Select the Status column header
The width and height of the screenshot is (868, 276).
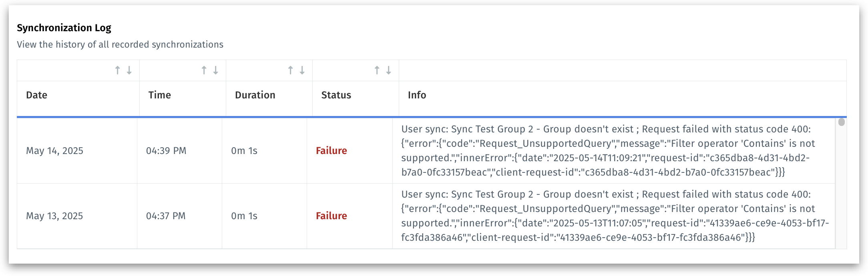pos(336,95)
